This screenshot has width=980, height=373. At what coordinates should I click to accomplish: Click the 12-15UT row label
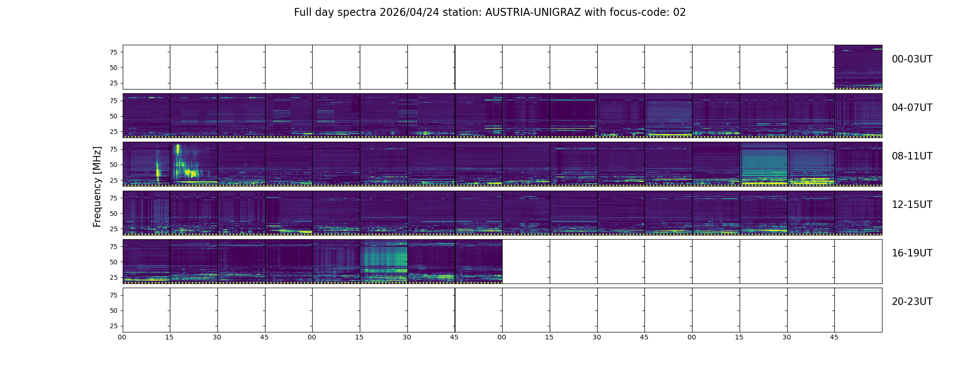click(x=912, y=205)
